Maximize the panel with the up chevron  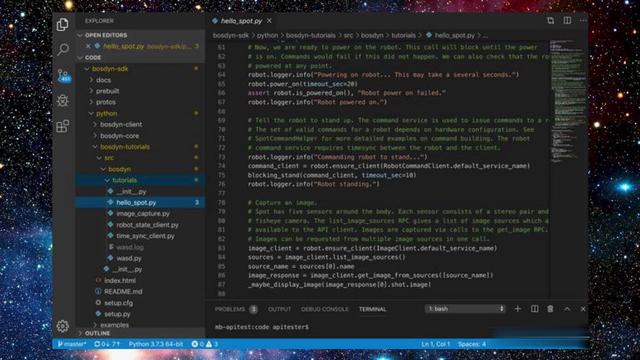pos(567,309)
